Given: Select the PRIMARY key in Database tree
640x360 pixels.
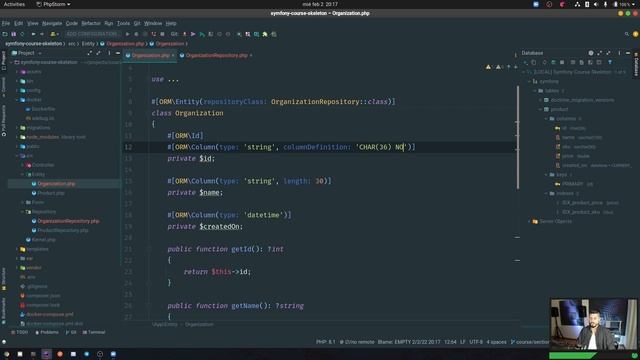Looking at the screenshot, I should pyautogui.click(x=574, y=184).
